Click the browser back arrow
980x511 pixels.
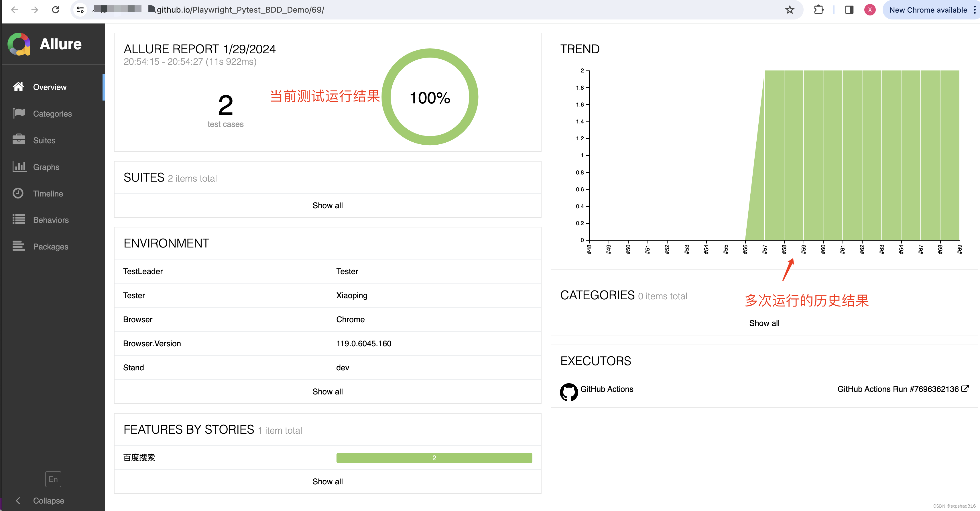[x=14, y=10]
